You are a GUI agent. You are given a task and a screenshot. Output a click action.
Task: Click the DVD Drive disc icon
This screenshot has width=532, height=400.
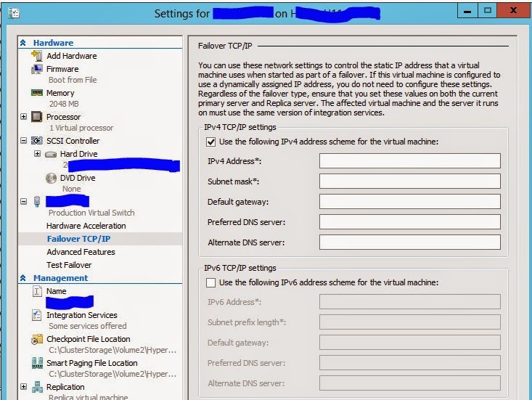coord(51,178)
